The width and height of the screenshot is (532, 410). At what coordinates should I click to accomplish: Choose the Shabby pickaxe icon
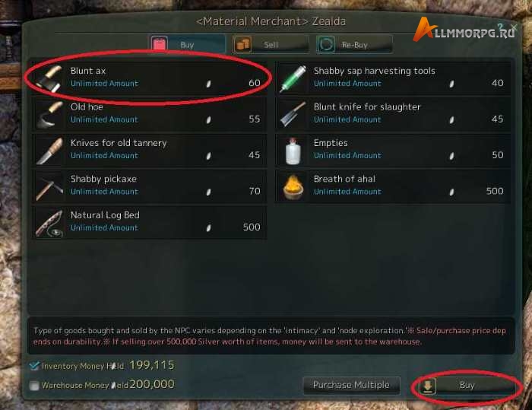[x=49, y=186]
